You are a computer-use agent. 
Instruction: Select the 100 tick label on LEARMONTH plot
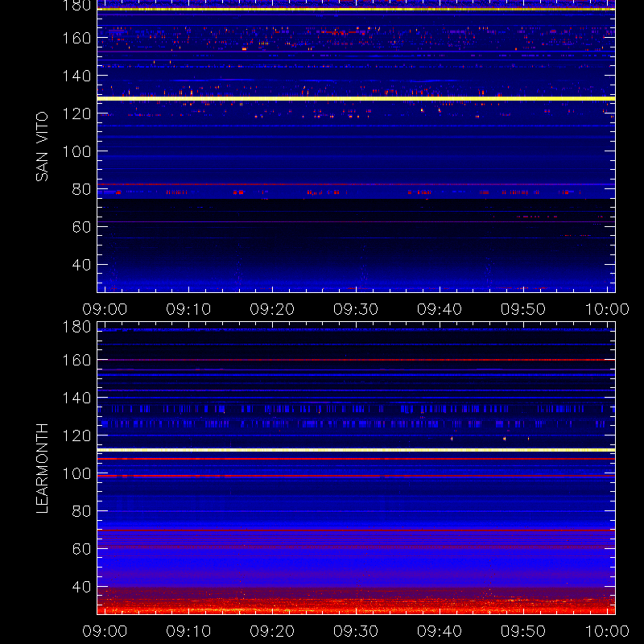pos(76,473)
